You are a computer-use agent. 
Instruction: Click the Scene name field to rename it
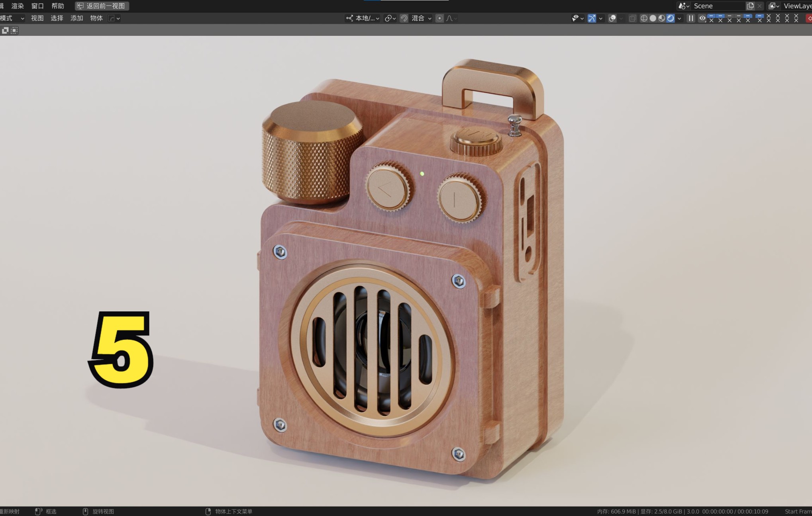pyautogui.click(x=717, y=6)
